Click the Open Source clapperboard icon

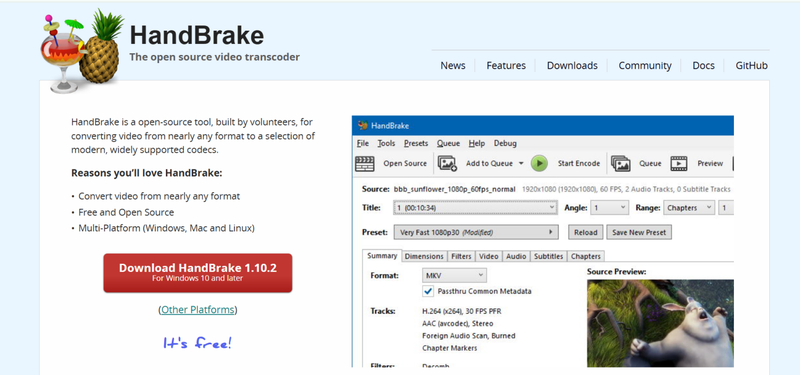(x=364, y=164)
